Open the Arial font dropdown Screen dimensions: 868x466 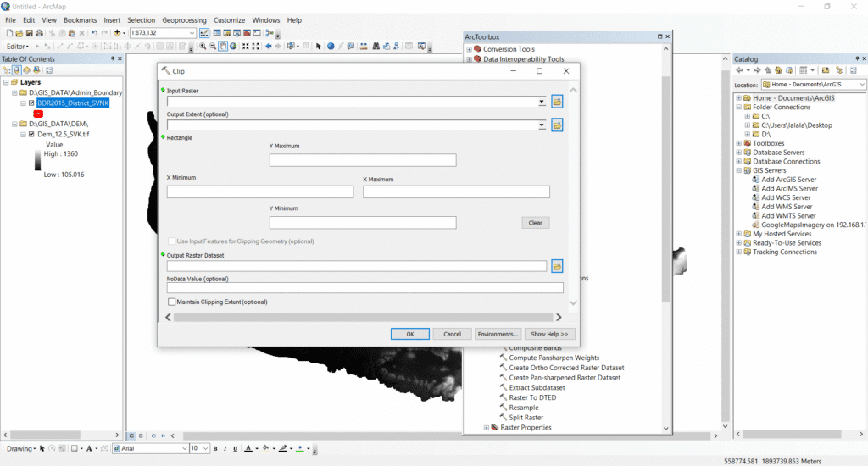(x=184, y=449)
